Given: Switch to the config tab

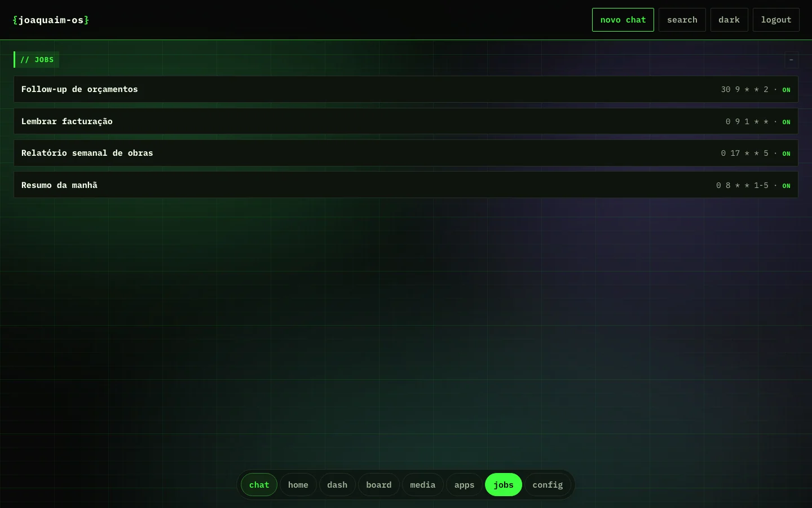Looking at the screenshot, I should [548, 485].
